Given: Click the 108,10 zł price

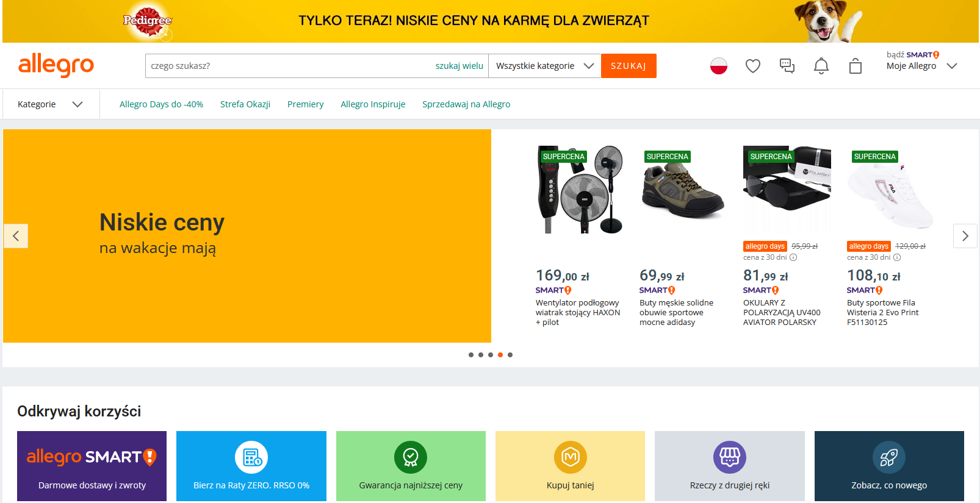Looking at the screenshot, I should pos(874,276).
